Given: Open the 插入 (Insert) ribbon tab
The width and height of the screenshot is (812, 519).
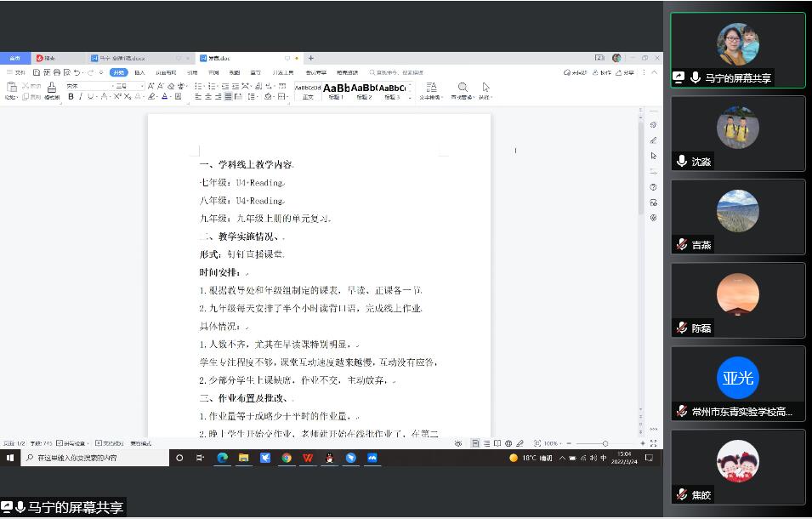Looking at the screenshot, I should (x=139, y=73).
